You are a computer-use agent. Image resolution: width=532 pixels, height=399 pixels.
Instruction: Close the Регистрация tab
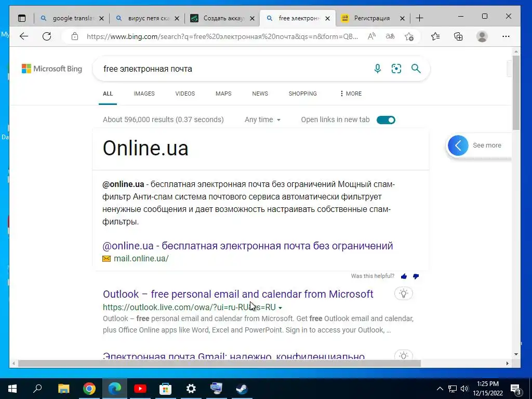point(403,18)
